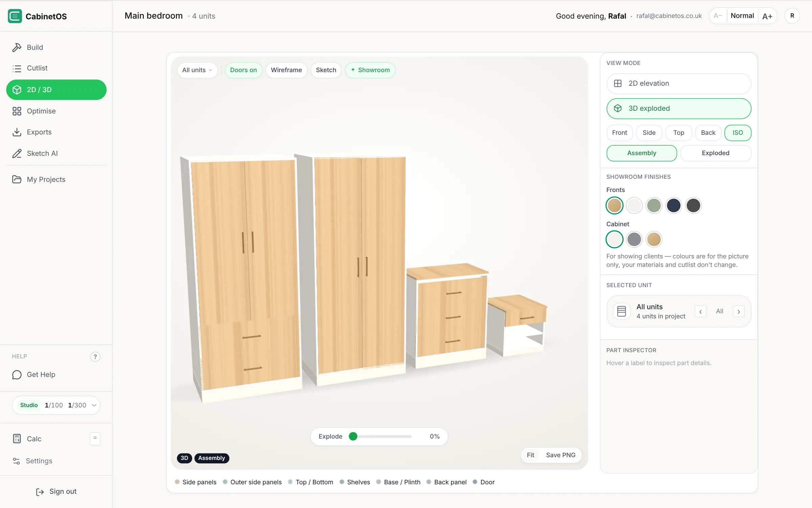This screenshot has width=812, height=508.
Task: Toggle Showroom mode chip
Action: pos(370,70)
